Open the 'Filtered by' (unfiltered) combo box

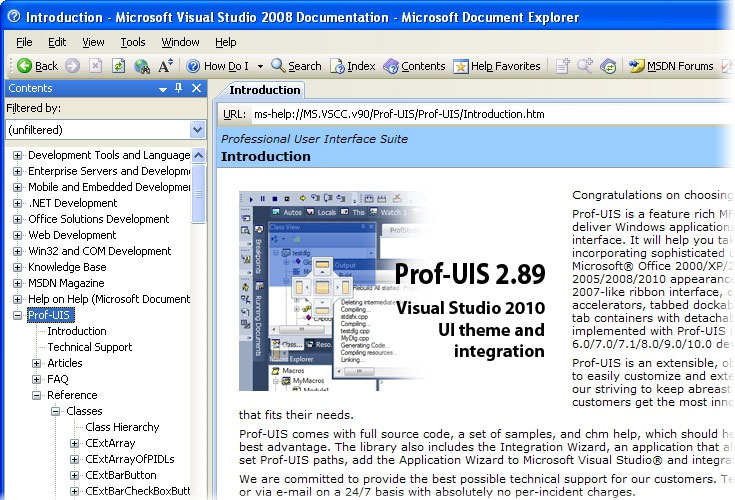pos(106,130)
